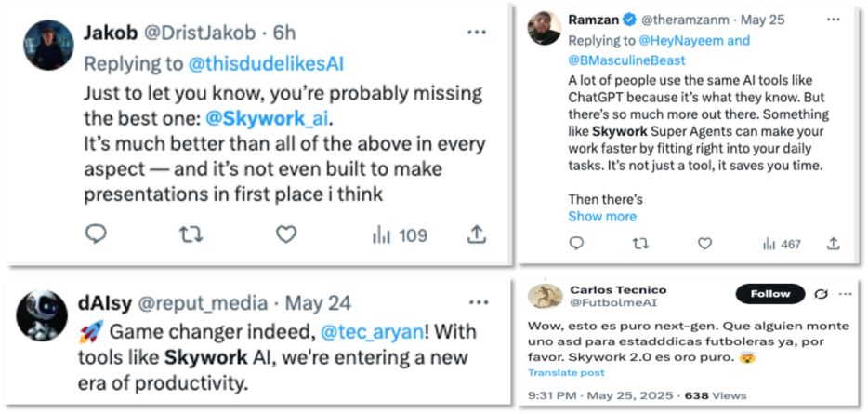The height and width of the screenshot is (414, 868).
Task: Like Jakob's tweet with the heart icon
Action: pyautogui.click(x=284, y=235)
